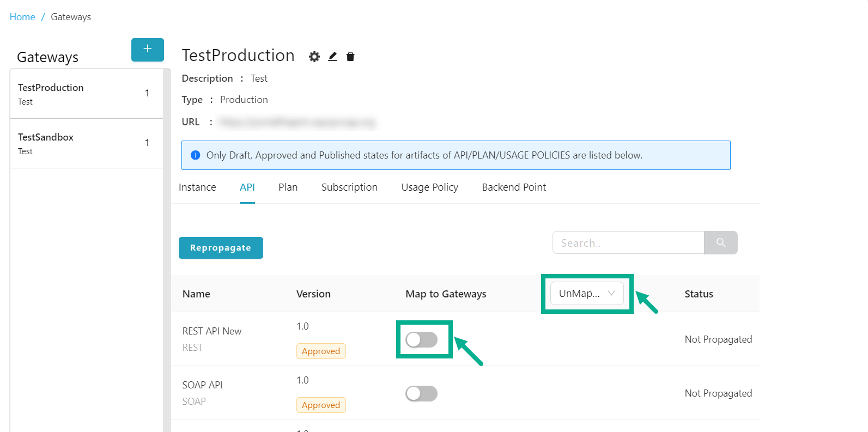Image resolution: width=868 pixels, height=432 pixels.
Task: Click the edit pencil icon for TestProduction
Action: click(x=332, y=57)
